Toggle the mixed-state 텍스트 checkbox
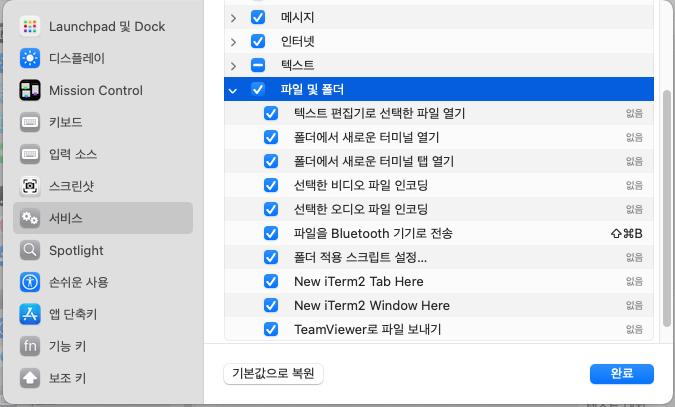The image size is (675, 407). pyautogui.click(x=258, y=65)
